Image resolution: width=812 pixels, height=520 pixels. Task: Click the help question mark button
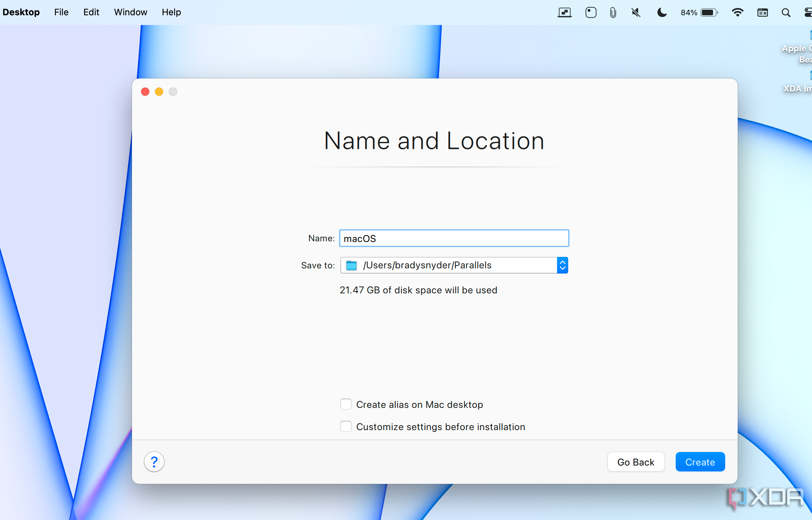154,462
